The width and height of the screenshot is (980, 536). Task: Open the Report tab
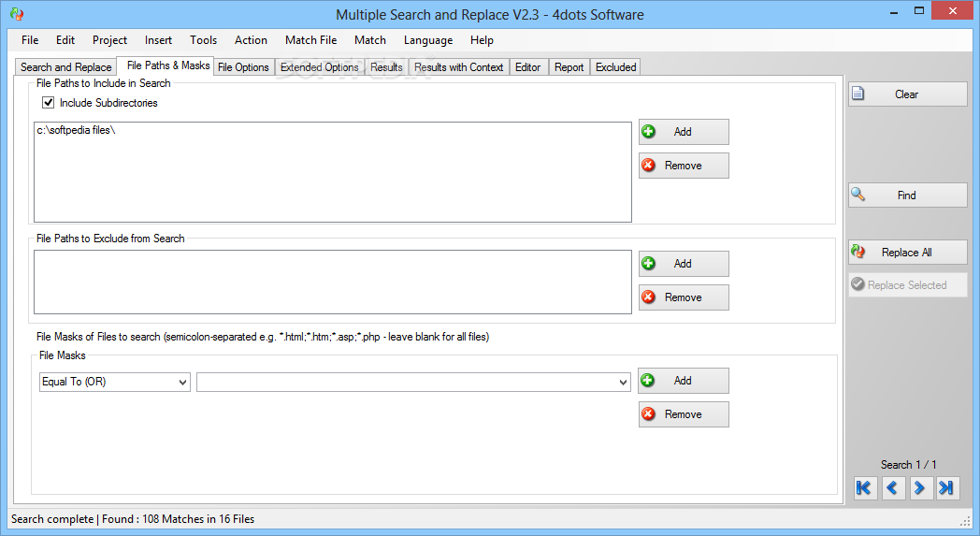tap(569, 67)
